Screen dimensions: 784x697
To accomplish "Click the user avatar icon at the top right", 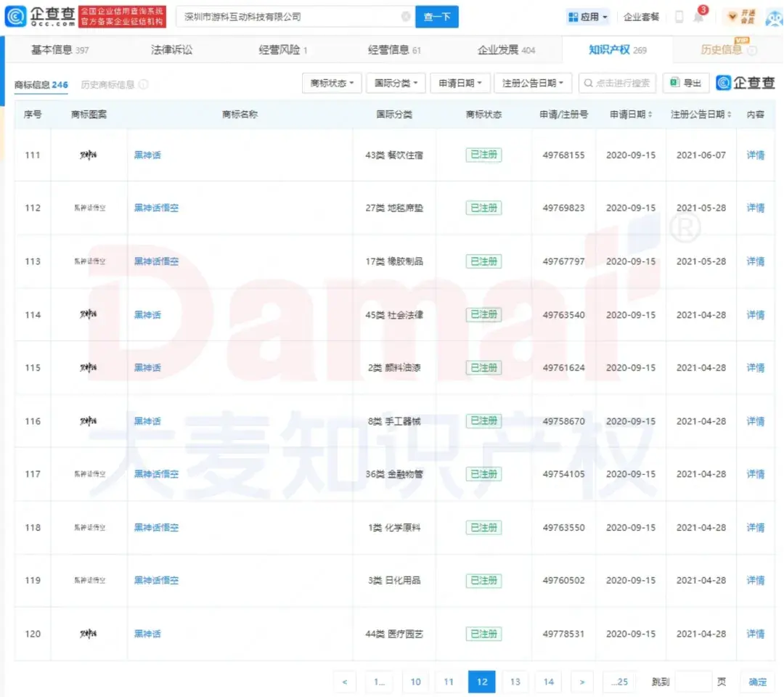I will coord(774,18).
